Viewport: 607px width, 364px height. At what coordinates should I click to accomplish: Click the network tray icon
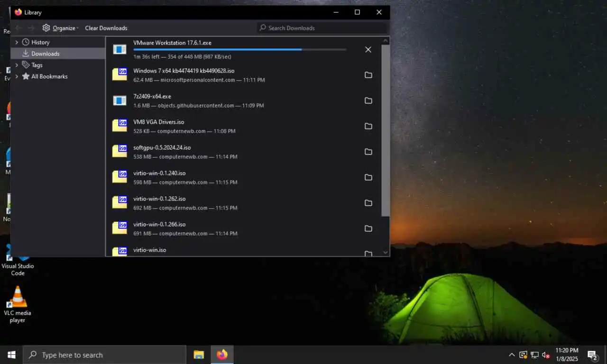(x=534, y=355)
